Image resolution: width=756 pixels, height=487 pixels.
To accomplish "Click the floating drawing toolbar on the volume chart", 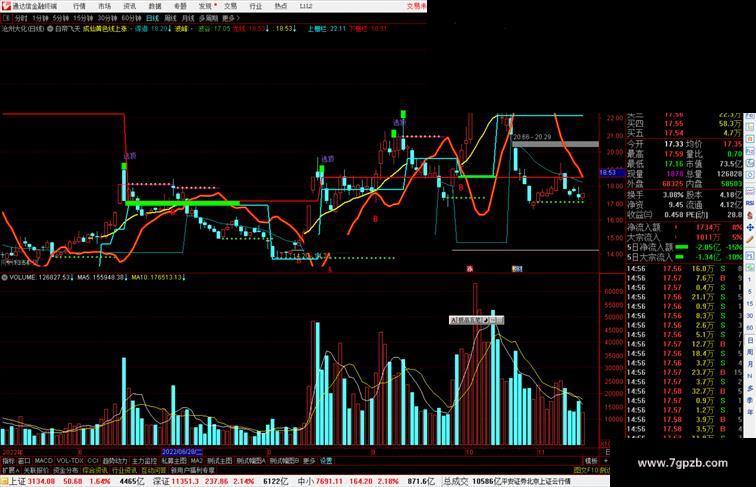I will 476,320.
